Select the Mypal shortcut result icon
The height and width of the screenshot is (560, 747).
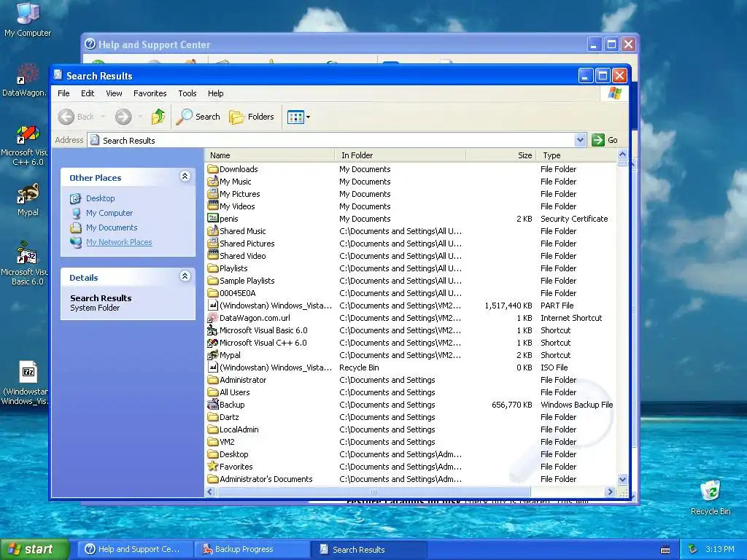coord(212,355)
